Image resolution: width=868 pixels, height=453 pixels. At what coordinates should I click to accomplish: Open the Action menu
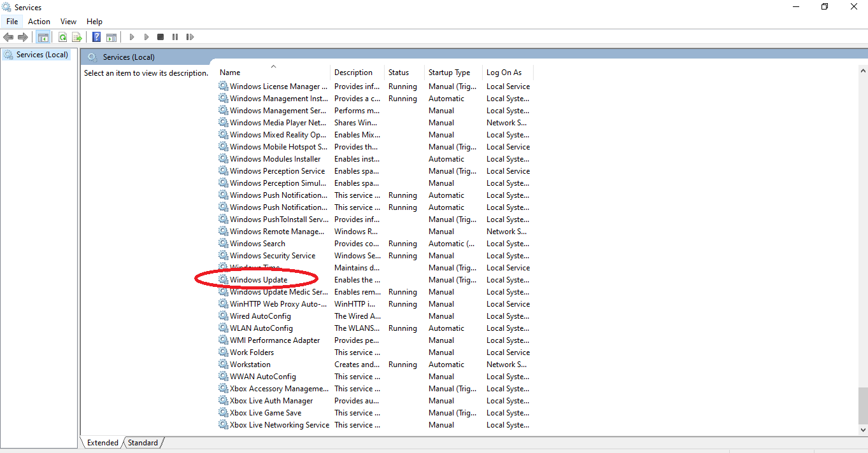(x=39, y=22)
